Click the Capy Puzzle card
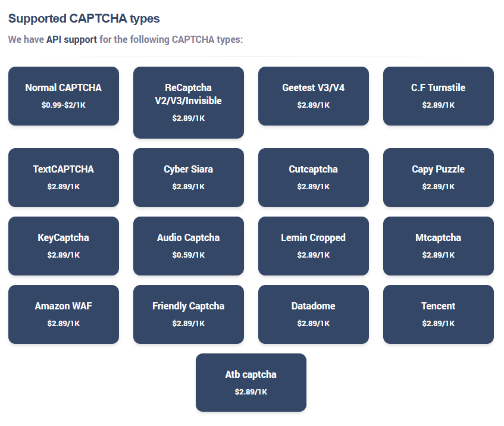This screenshot has height=426, width=504. [x=438, y=177]
